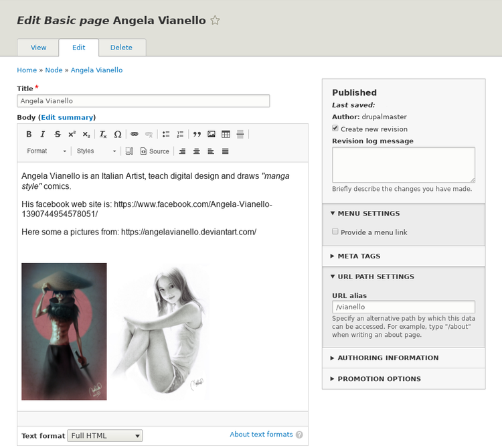This screenshot has height=448, width=502.
Task: Open the Styles dropdown in the editor
Action: pos(96,151)
